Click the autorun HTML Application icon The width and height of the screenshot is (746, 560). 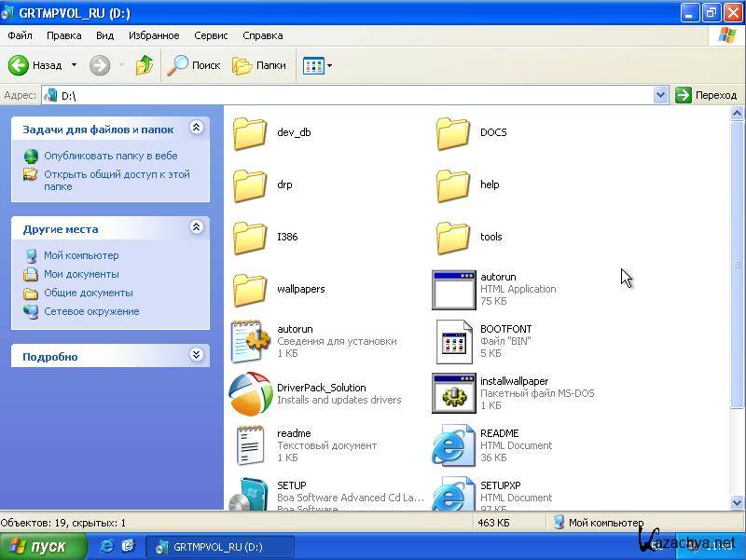coord(453,289)
